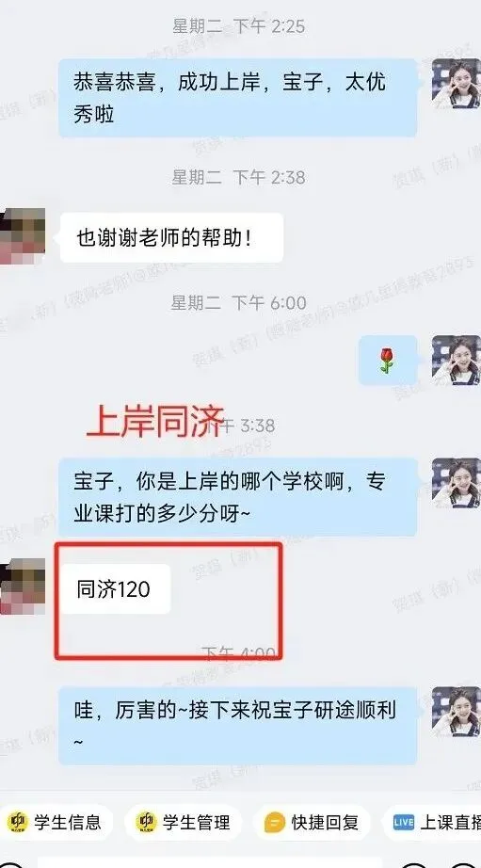The width and height of the screenshot is (481, 868).
Task: Open the 学生管理 quick action
Action: pos(184,823)
